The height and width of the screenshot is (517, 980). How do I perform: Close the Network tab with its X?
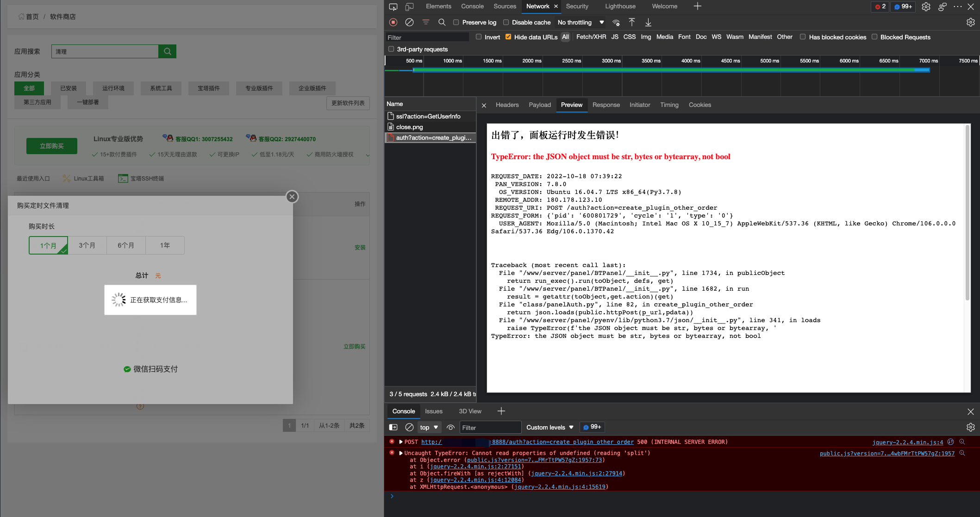(556, 6)
